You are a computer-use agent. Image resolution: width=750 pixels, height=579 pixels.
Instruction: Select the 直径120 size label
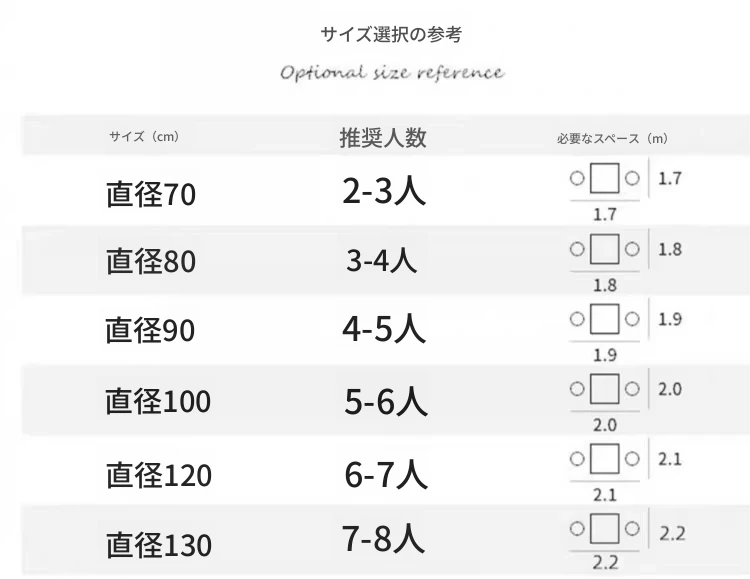pos(159,475)
